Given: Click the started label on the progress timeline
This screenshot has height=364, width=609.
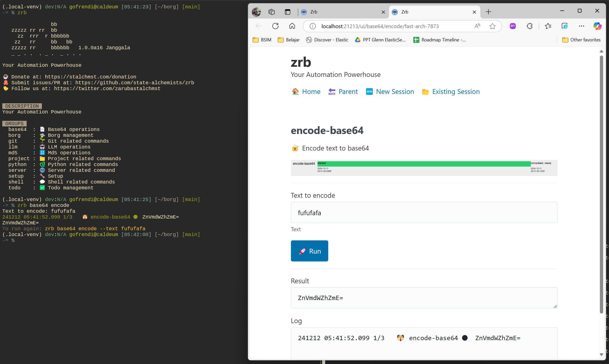Looking at the screenshot, I should click(322, 163).
